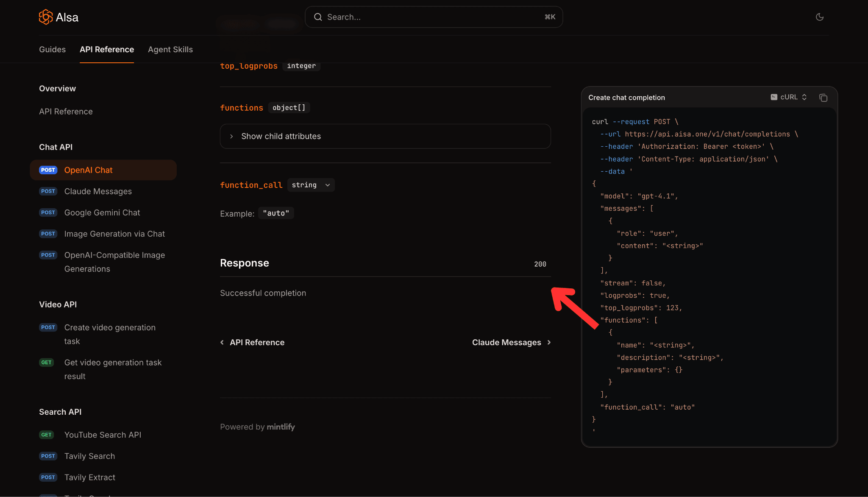Click the Search API section heading
This screenshot has width=868, height=497.
coord(60,412)
